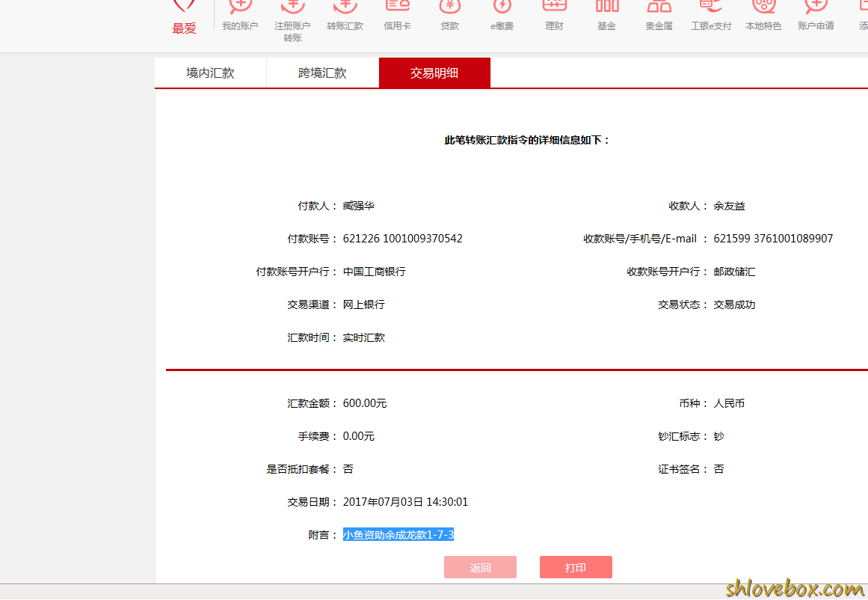
Task: Click the 人民币 currency value
Action: tap(729, 403)
